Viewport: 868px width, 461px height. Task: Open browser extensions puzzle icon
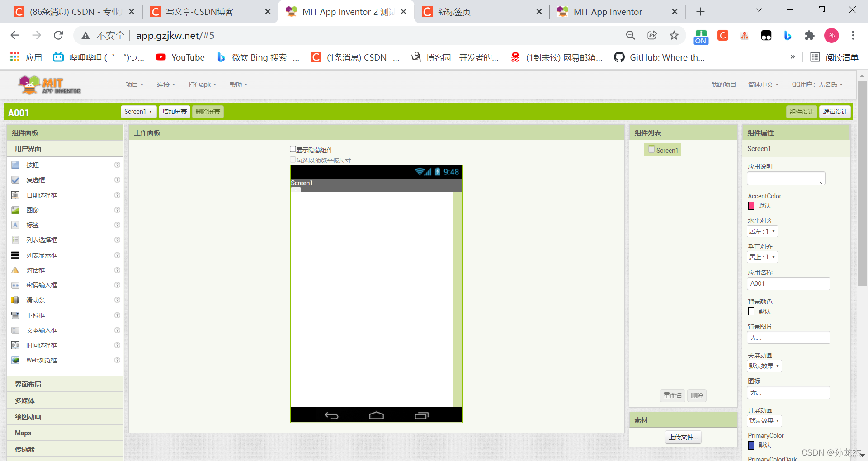coord(810,35)
